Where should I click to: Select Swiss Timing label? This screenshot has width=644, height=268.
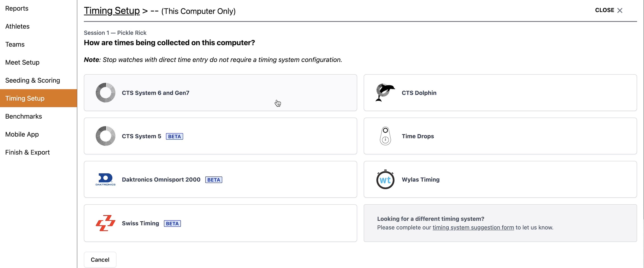point(140,223)
